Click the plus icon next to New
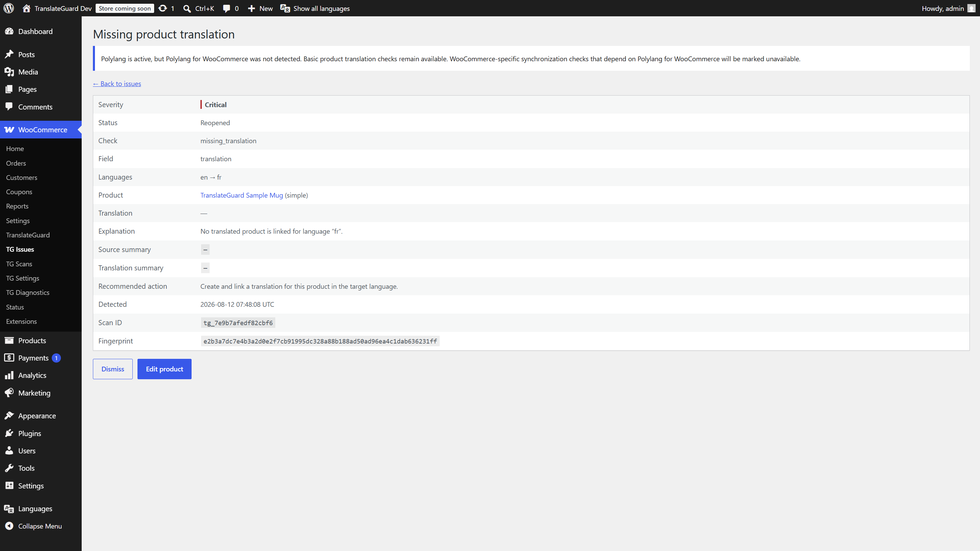Screen dimensions: 980x551 point(251,9)
